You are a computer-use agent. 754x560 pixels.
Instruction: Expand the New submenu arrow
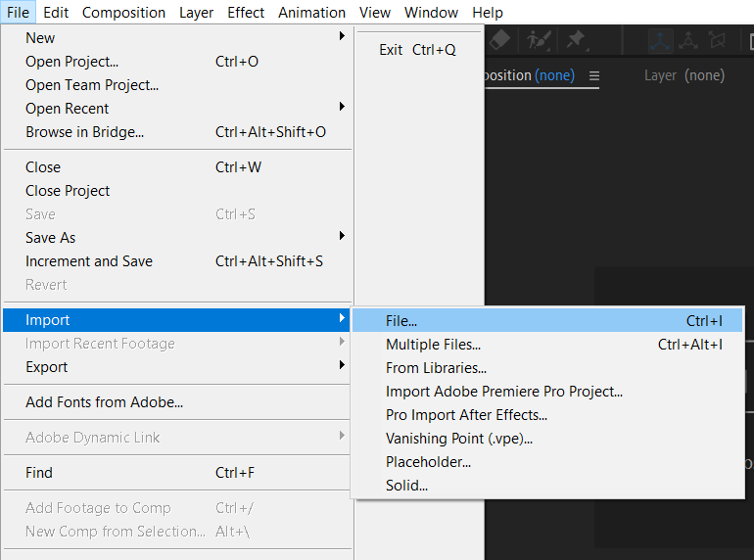342,37
